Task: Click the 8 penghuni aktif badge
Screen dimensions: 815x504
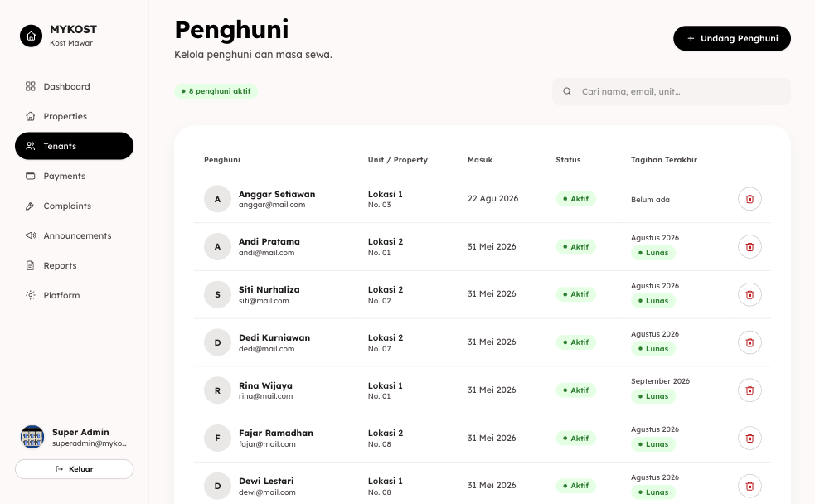Action: (216, 91)
